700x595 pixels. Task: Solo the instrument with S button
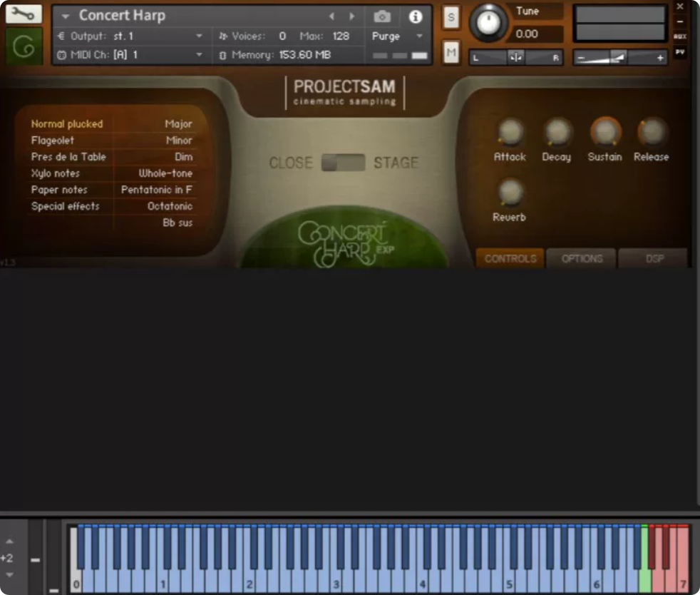click(451, 17)
